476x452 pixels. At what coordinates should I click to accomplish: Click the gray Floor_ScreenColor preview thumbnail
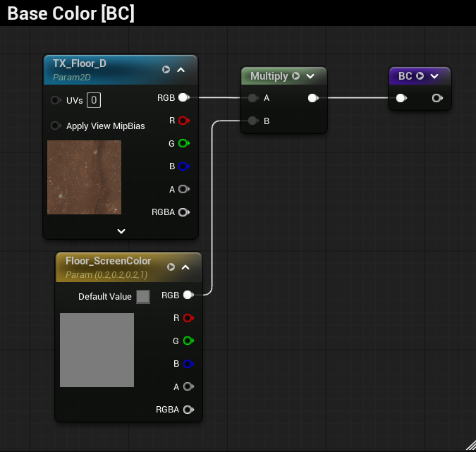(97, 350)
